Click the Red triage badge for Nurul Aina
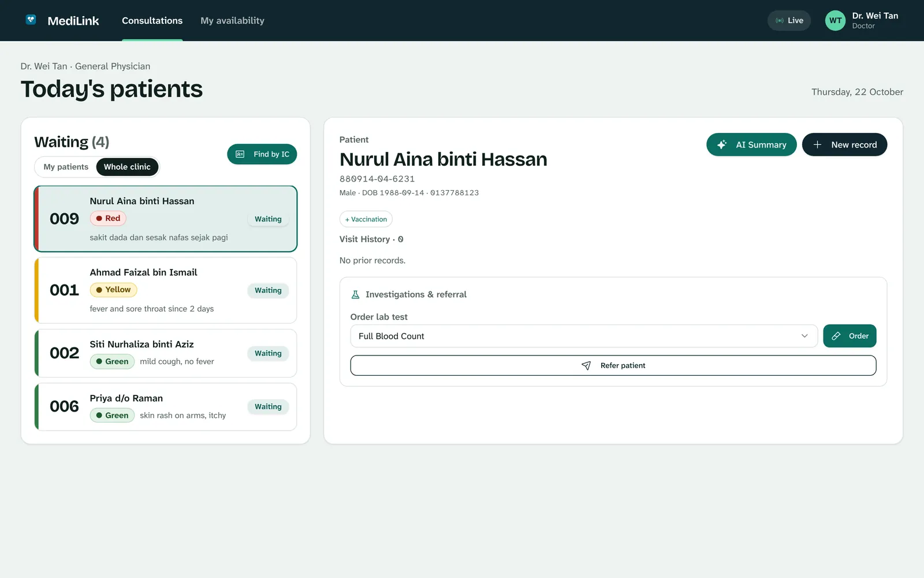 click(108, 218)
